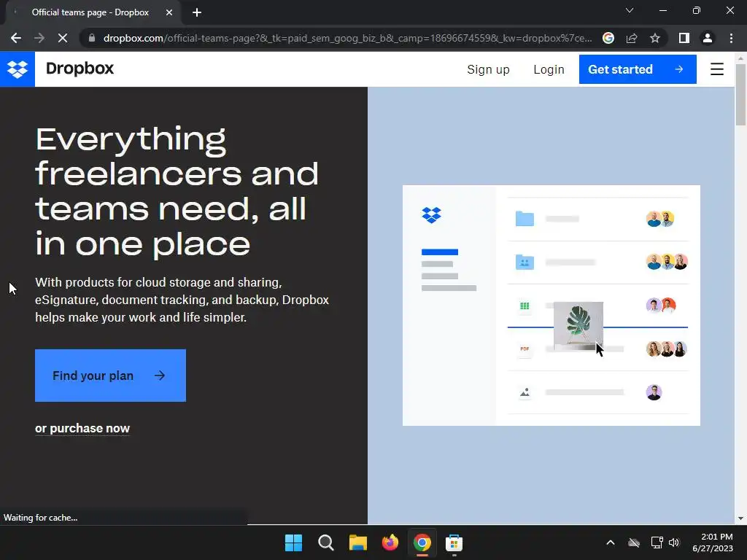The image size is (747, 560).
Task: Close the Official teams page tab
Action: pos(169,12)
